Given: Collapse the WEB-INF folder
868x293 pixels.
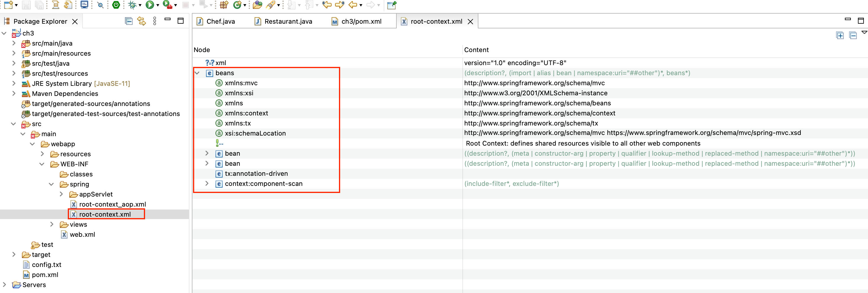Looking at the screenshot, I should pyautogui.click(x=42, y=164).
